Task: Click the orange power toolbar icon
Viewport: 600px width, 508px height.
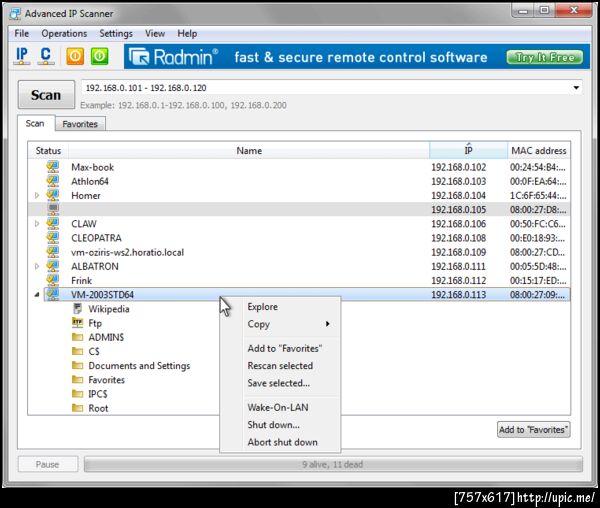Action: click(75, 56)
